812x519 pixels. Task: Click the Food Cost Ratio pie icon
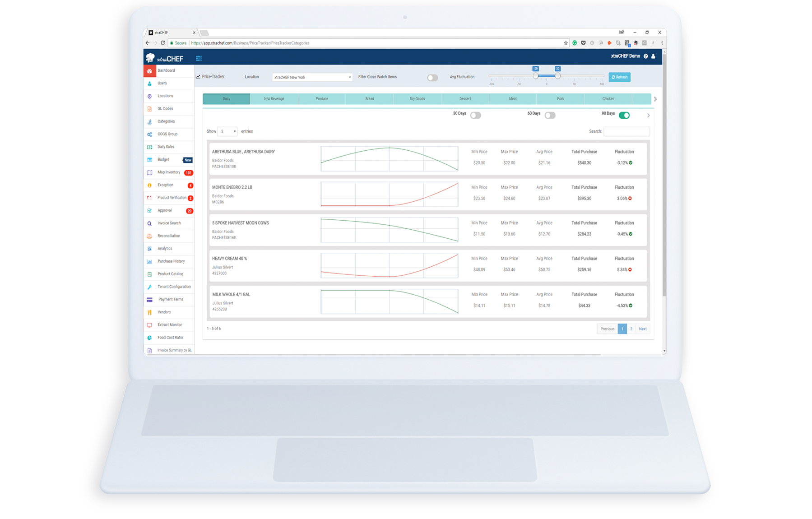tap(150, 338)
